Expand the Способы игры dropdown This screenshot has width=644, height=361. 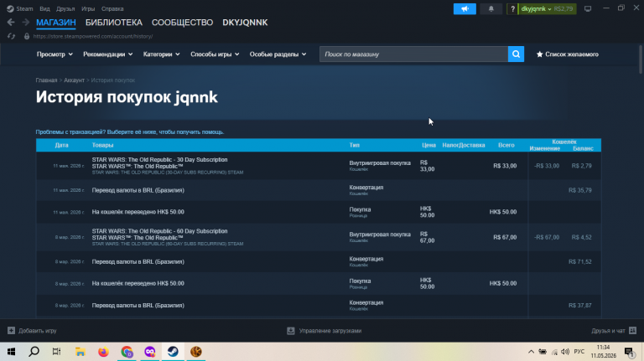click(x=215, y=54)
